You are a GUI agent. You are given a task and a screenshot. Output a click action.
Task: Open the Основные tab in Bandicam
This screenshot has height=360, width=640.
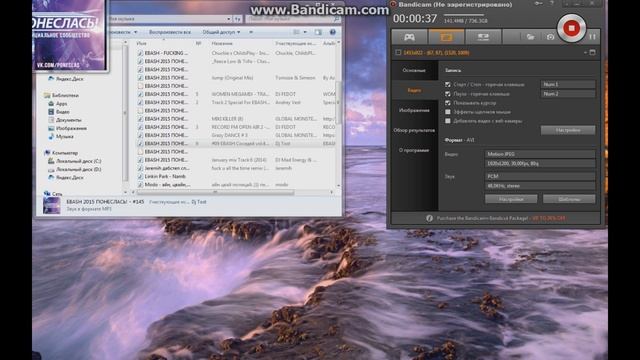click(414, 70)
